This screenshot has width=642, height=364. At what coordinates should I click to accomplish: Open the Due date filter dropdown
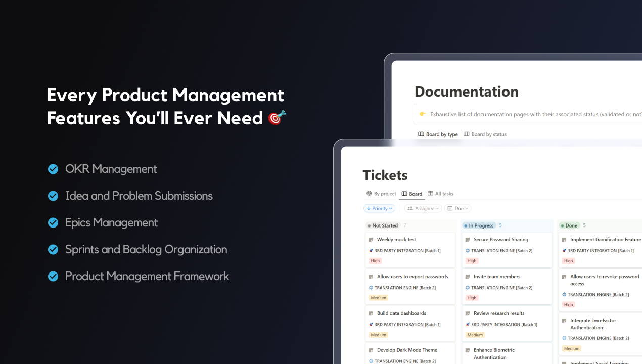pyautogui.click(x=458, y=208)
